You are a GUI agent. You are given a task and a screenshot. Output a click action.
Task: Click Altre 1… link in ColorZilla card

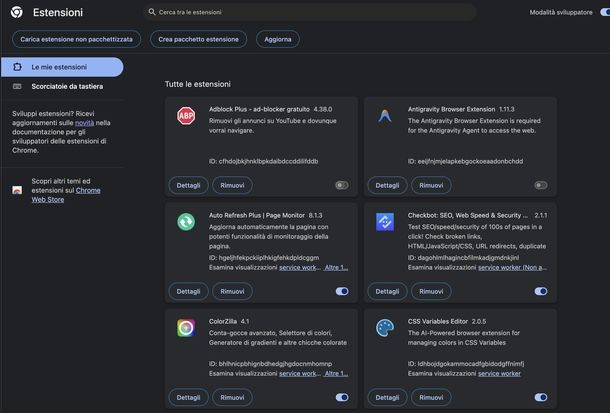336,374
